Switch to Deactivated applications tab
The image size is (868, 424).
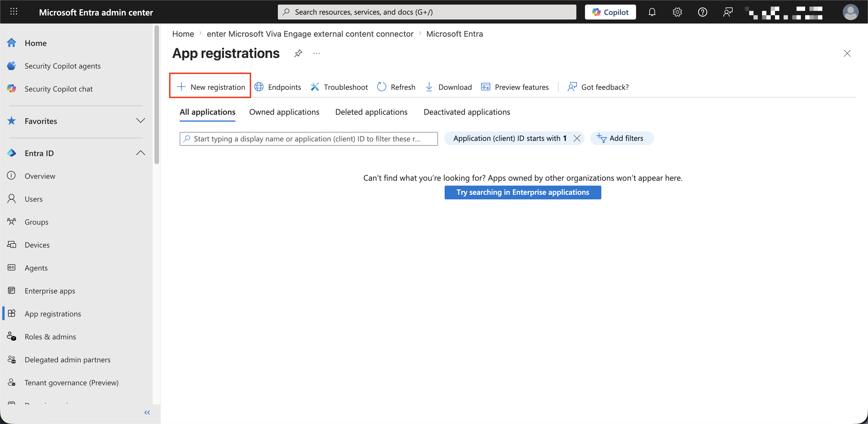(467, 112)
